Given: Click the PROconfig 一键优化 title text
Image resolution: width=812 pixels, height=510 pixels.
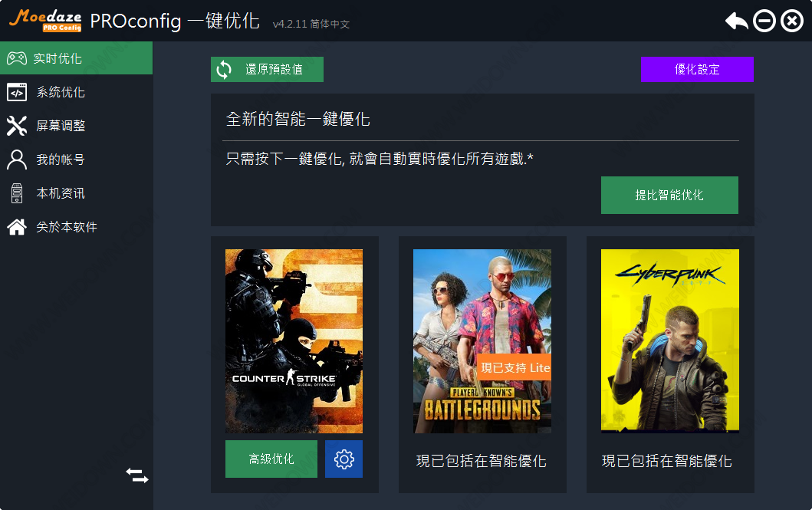Looking at the screenshot, I should (x=175, y=21).
